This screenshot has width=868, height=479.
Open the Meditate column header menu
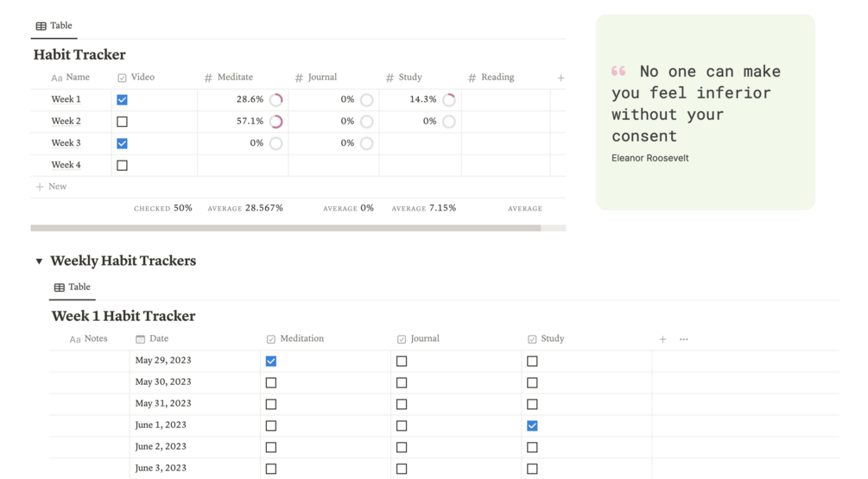(x=235, y=78)
